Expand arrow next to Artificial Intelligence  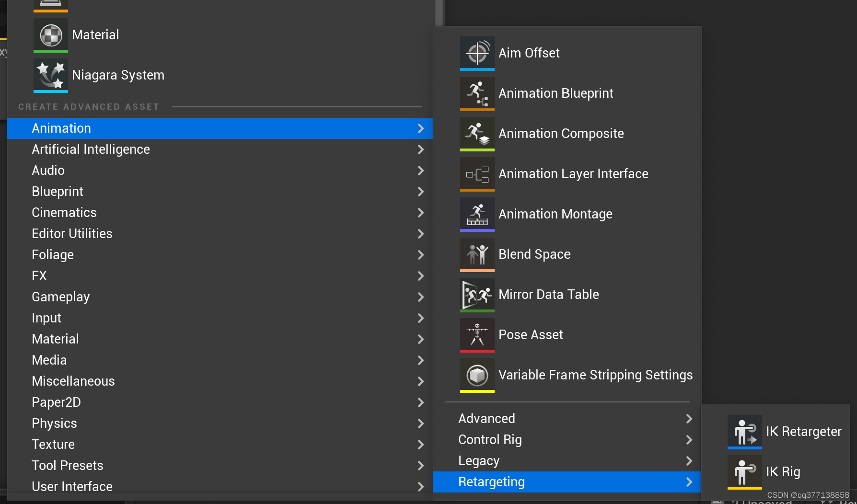coord(421,149)
